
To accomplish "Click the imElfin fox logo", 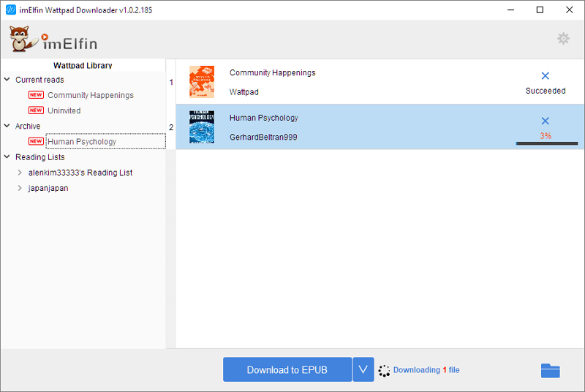I will pyautogui.click(x=53, y=39).
